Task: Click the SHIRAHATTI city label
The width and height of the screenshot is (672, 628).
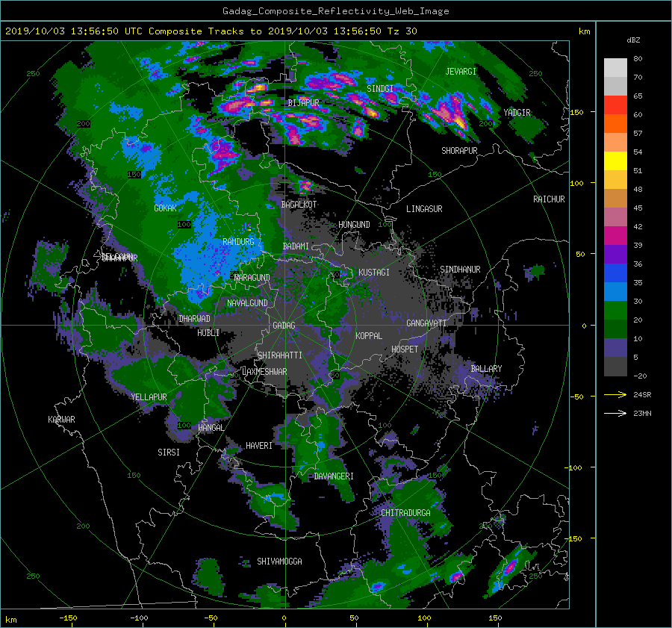Action: click(x=280, y=355)
